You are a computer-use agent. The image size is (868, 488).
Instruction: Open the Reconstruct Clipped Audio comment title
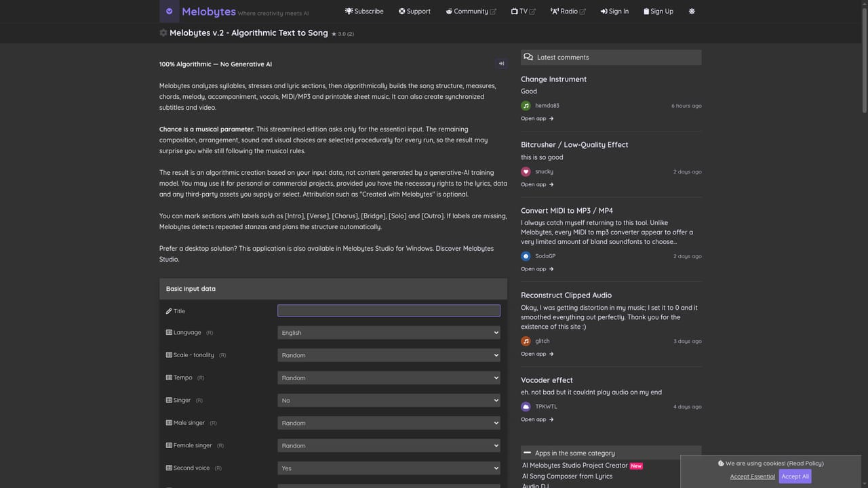tap(566, 296)
